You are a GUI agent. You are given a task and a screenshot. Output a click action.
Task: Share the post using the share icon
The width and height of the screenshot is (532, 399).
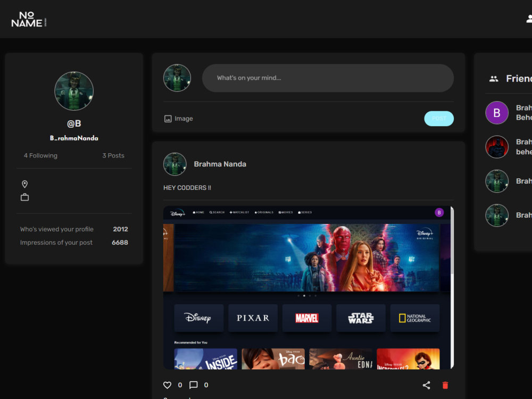[427, 385]
